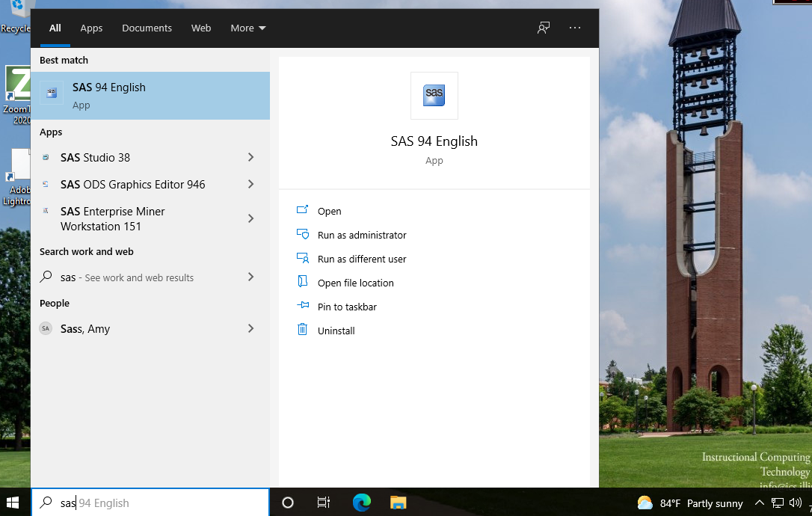Switch to the Web search tab
The width and height of the screenshot is (812, 516).
201,28
